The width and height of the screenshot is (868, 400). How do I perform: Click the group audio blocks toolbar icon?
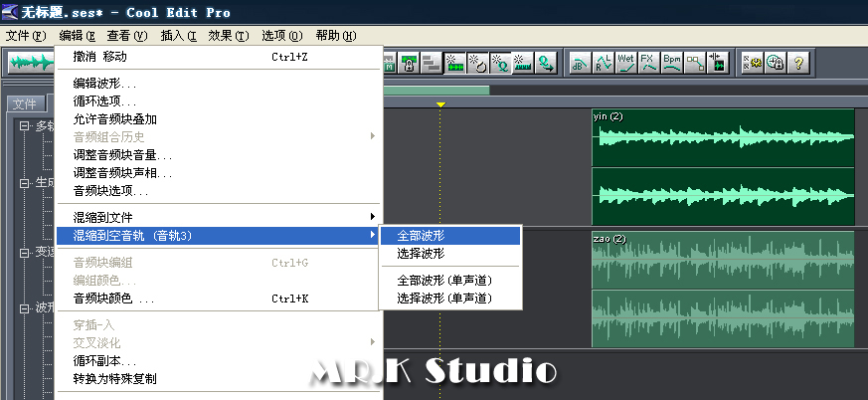(432, 63)
